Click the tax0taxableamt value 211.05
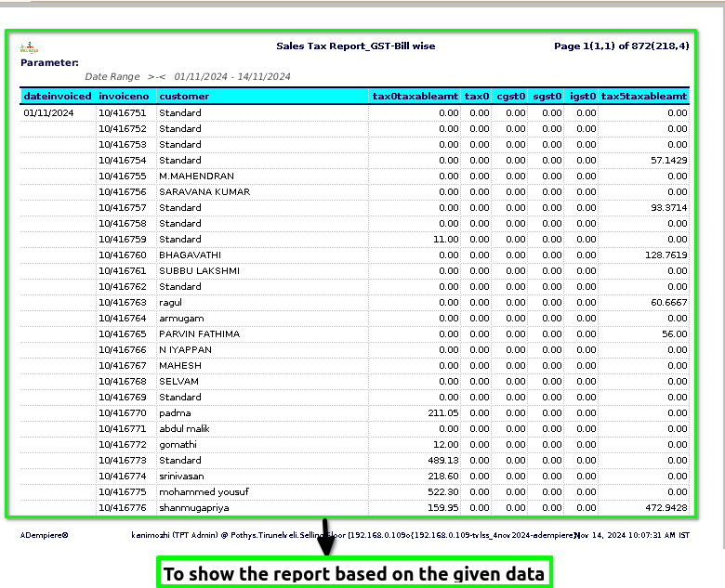The height and width of the screenshot is (588, 725). tap(443, 412)
